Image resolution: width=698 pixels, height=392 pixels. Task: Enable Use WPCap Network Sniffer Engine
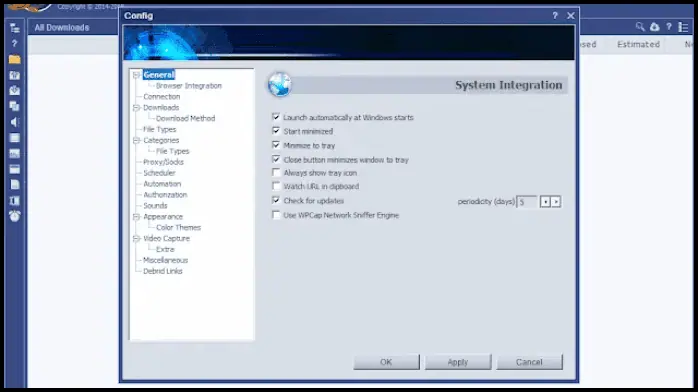(276, 215)
